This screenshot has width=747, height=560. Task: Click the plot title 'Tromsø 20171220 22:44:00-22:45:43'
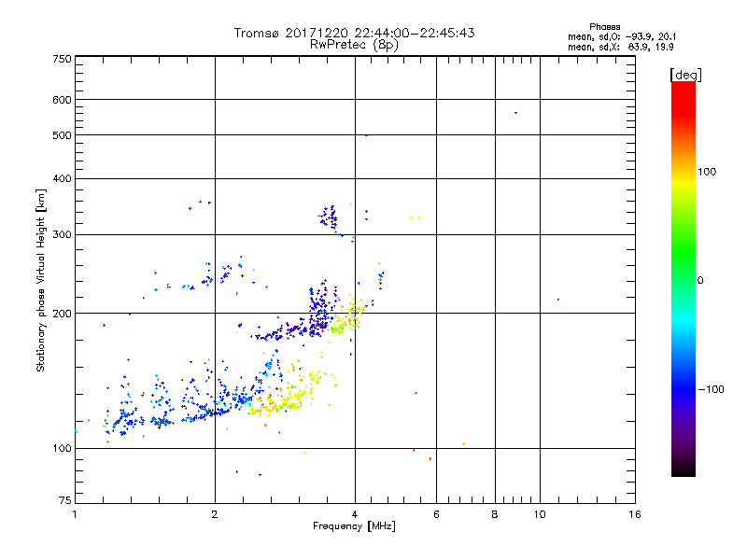tap(354, 33)
